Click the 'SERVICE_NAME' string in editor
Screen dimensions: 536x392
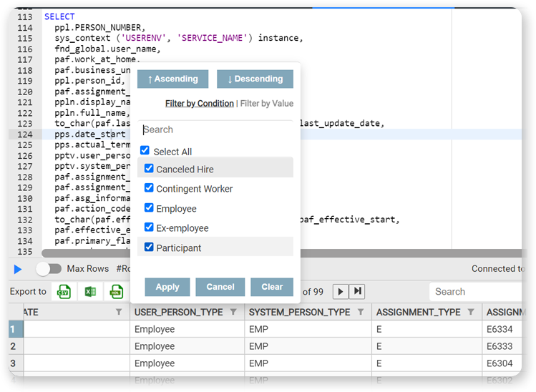coord(211,38)
